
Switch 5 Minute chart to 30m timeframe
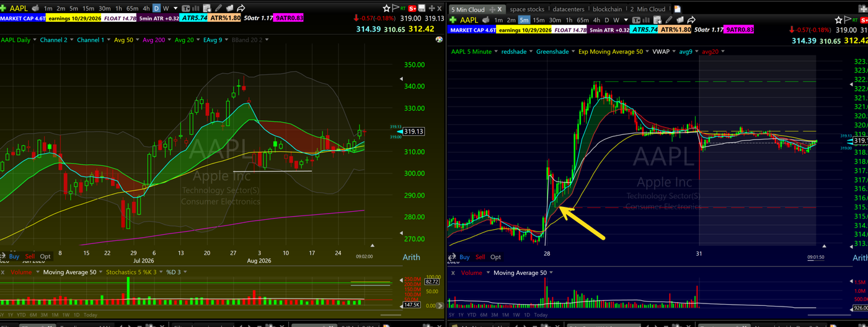click(x=555, y=20)
